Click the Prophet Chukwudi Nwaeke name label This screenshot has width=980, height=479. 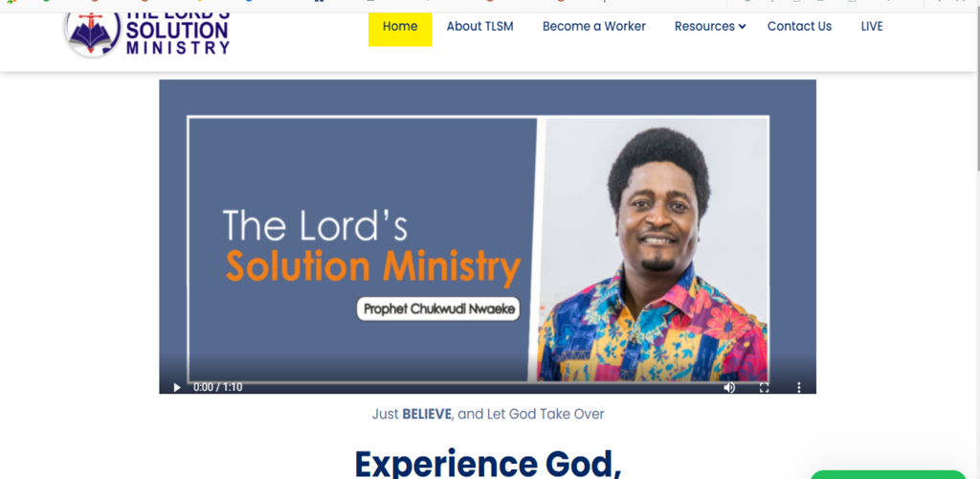pos(438,308)
